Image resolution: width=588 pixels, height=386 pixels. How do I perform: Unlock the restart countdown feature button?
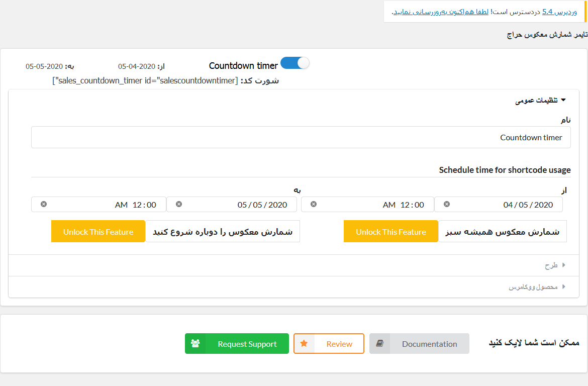click(98, 232)
